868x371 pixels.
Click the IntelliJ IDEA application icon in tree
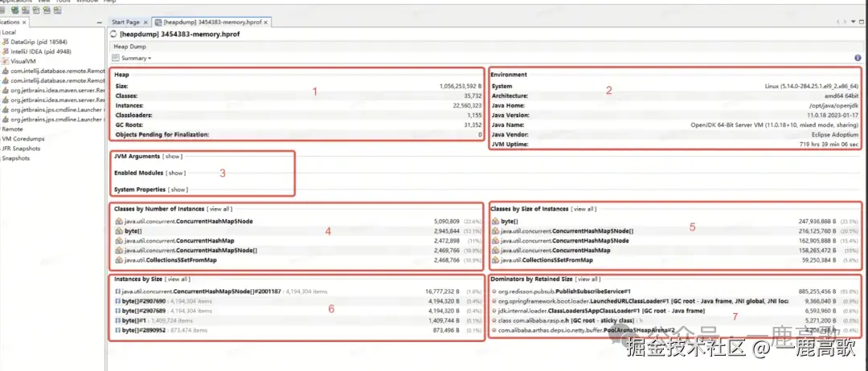(6, 51)
